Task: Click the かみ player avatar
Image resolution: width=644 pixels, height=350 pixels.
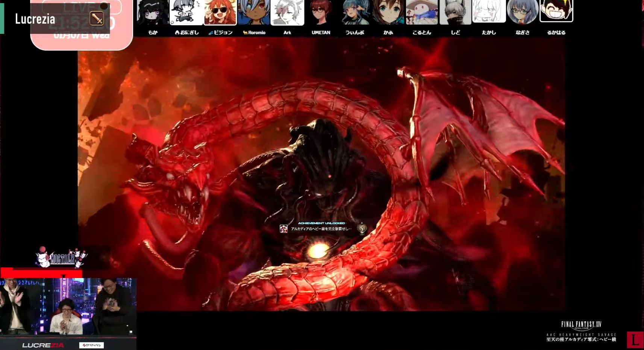Action: click(388, 12)
